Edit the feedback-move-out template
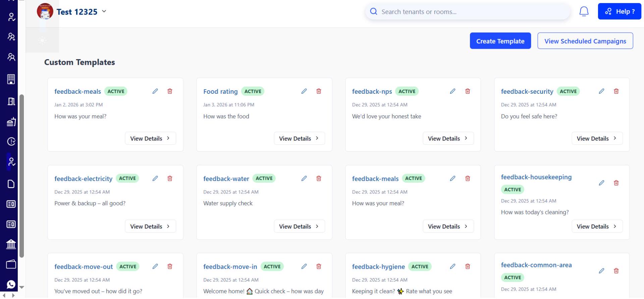The image size is (644, 299). click(x=155, y=266)
